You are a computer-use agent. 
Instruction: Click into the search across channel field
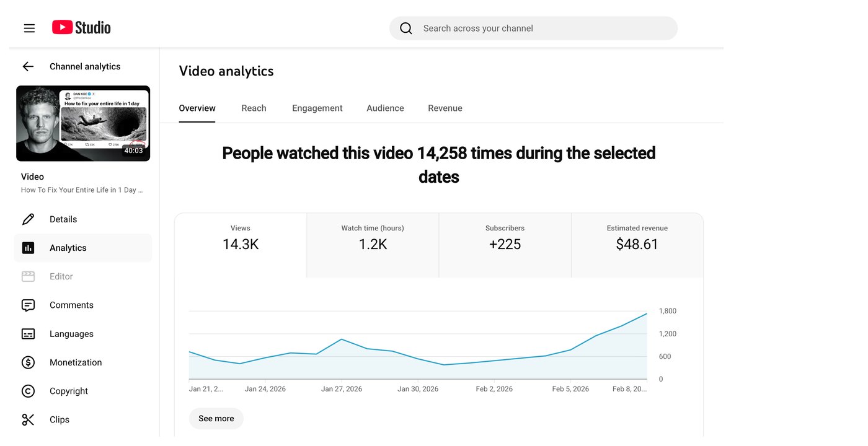(533, 28)
